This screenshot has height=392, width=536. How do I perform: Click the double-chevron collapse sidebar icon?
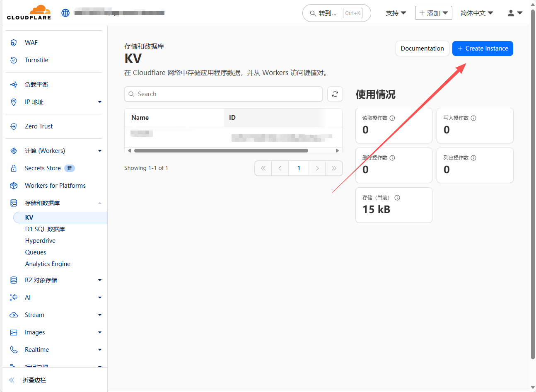tap(12, 380)
